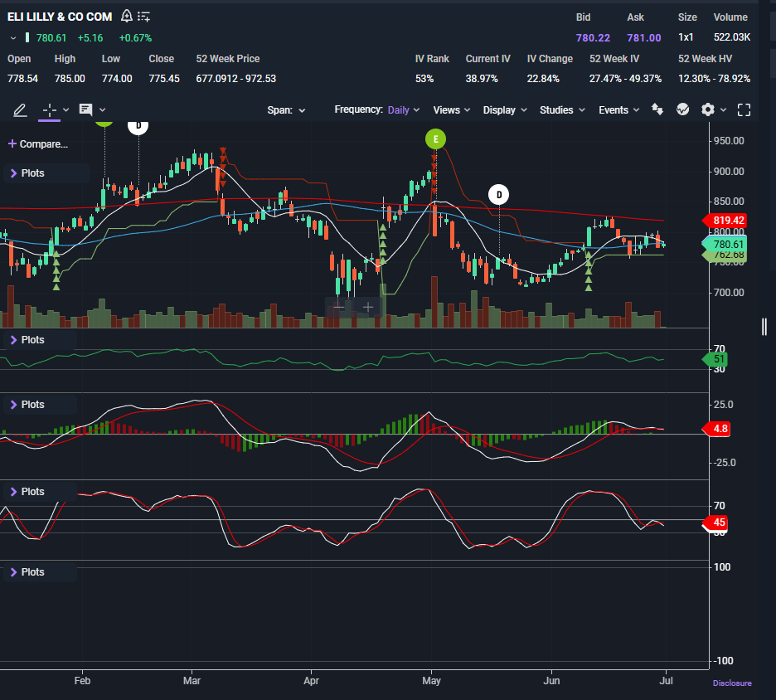Click the white D dividend marker in May
The height and width of the screenshot is (700, 776).
tap(499, 195)
